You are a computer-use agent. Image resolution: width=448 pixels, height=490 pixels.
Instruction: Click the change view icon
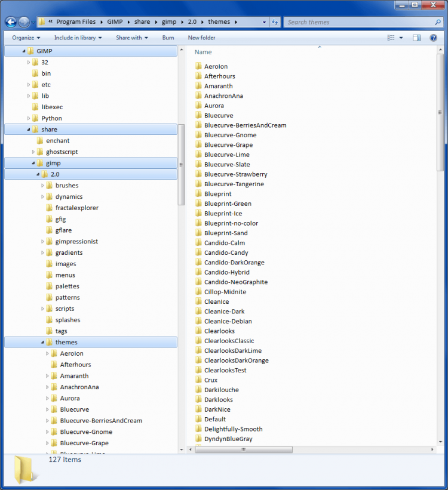[391, 38]
